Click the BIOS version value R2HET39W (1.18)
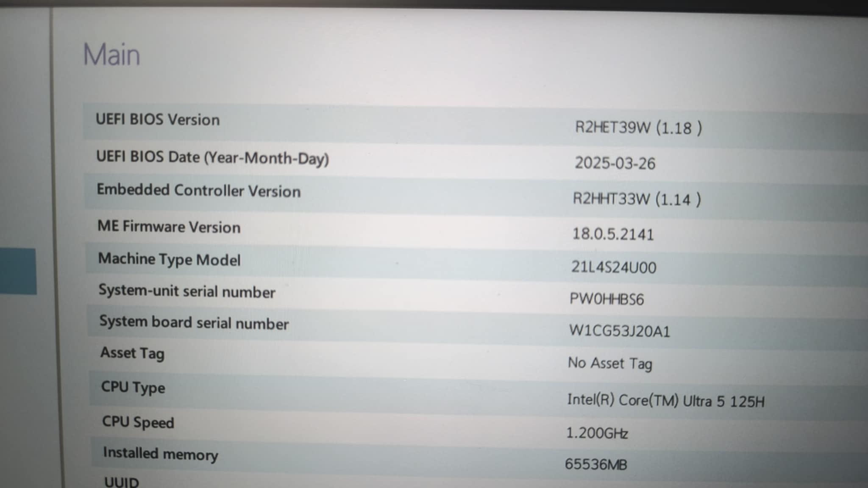 638,128
